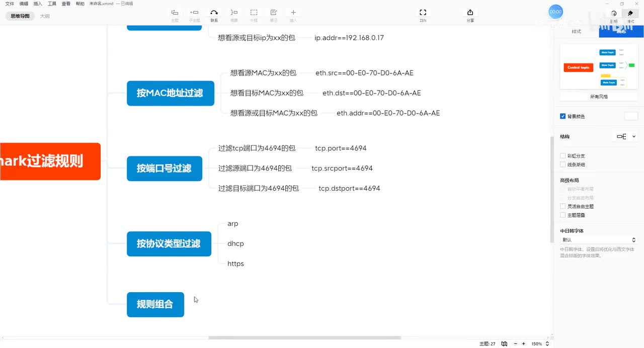This screenshot has height=348, width=644.
Task: Switch to the 样式 panel tab
Action: tap(577, 32)
